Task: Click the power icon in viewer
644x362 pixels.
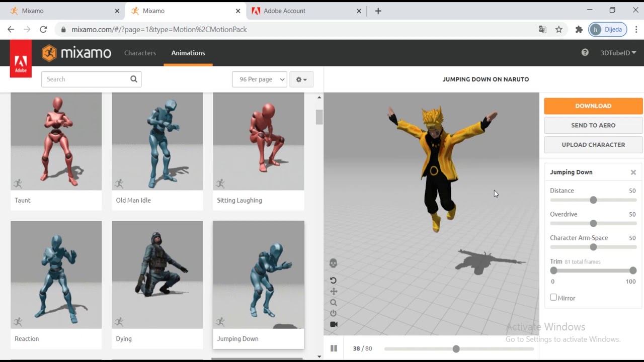Action: click(333, 313)
